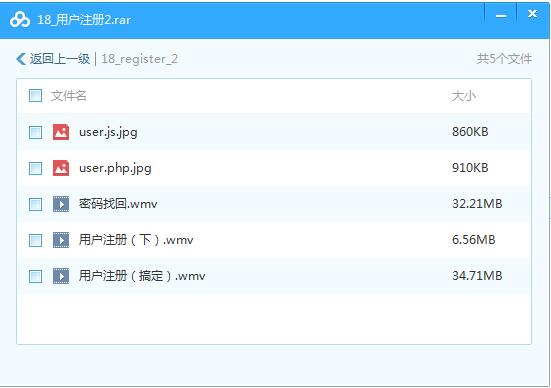Click the video icon for 密码找回.wmv
The height and width of the screenshot is (388, 551).
[61, 204]
